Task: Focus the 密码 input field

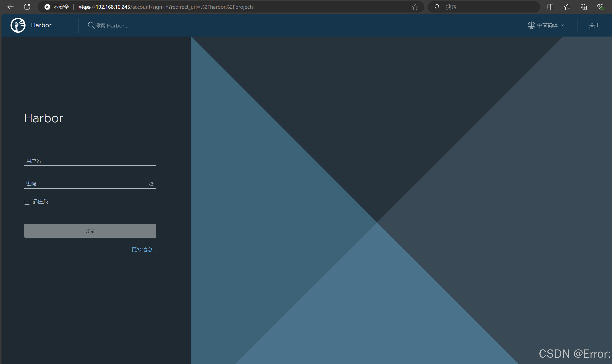Action: pyautogui.click(x=85, y=184)
